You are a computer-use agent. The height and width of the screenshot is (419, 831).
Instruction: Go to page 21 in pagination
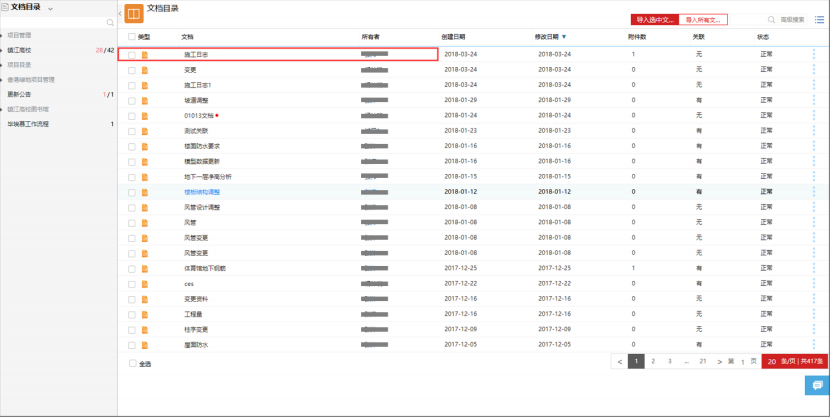[x=703, y=361]
